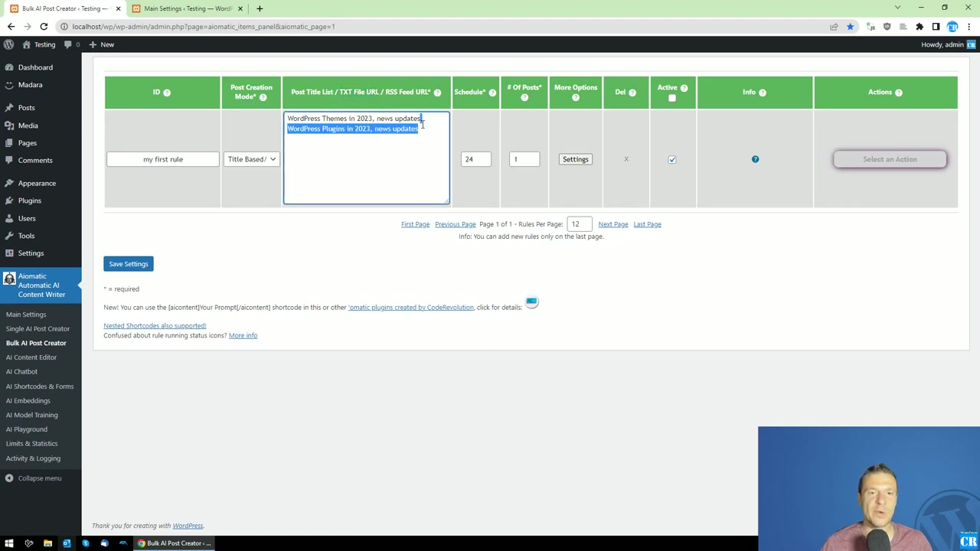Open the 'Howdy, admin' account menu
The image size is (980, 551).
click(x=948, y=44)
